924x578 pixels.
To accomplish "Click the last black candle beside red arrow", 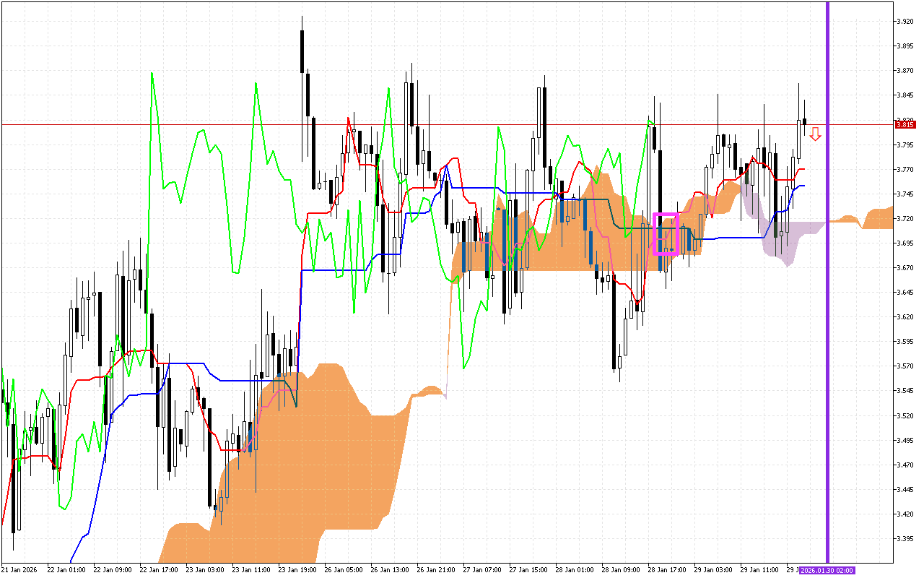I will pos(805,121).
